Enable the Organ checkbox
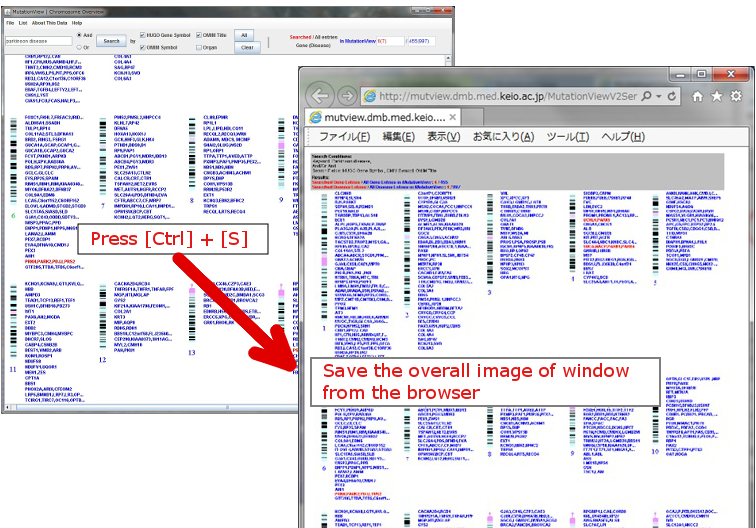The image size is (756, 528). (x=196, y=47)
